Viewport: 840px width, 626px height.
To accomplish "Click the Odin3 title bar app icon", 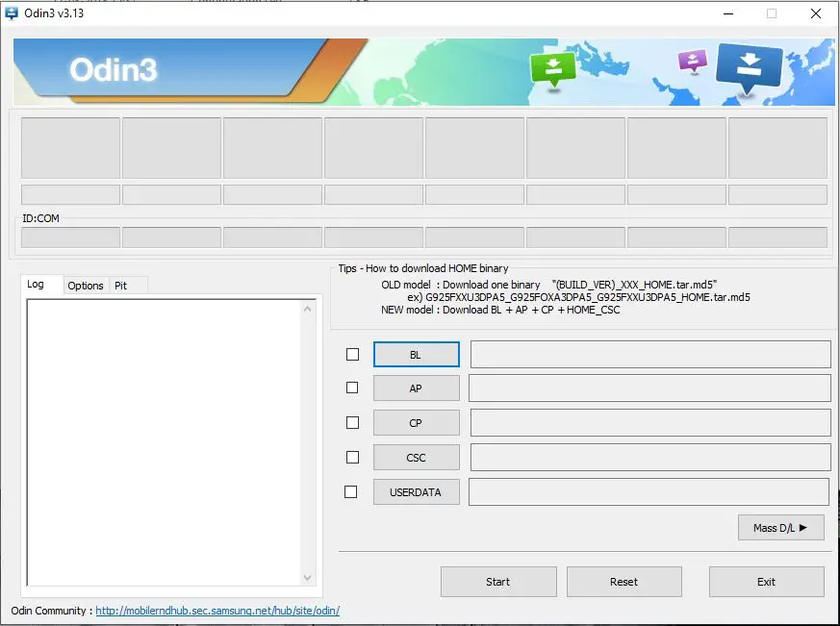I will (12, 13).
